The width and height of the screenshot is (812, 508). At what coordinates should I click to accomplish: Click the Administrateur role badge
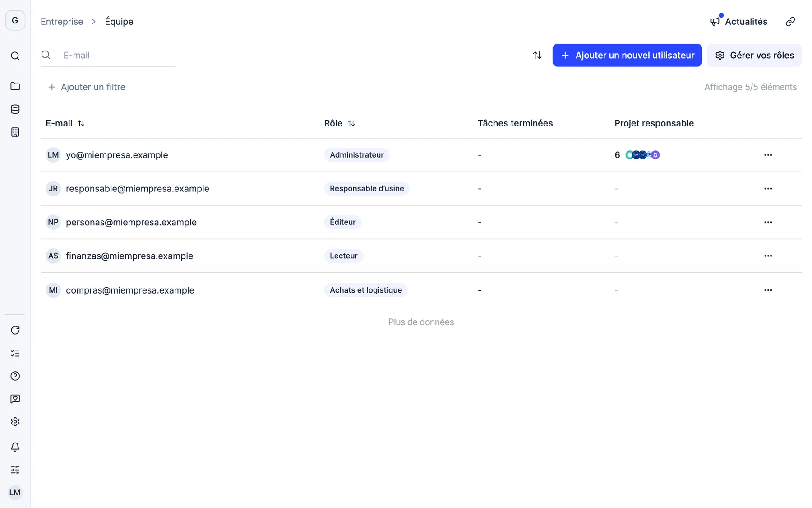click(x=356, y=155)
